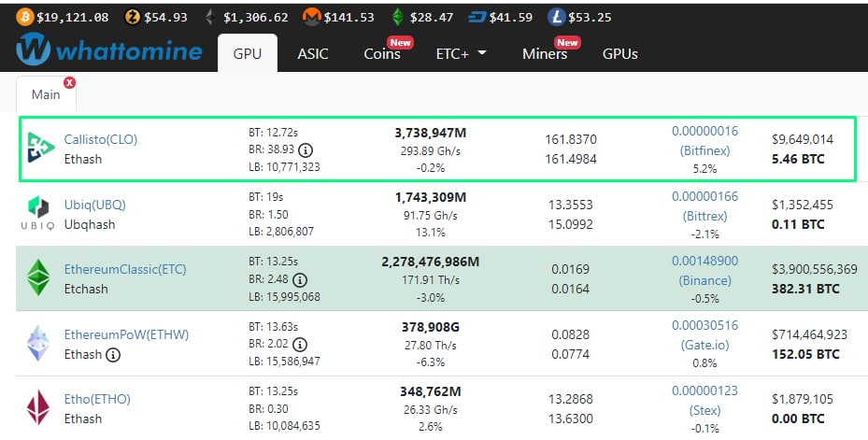This screenshot has width=868, height=440.
Task: Click EthereumClassic difficulty 2,278,476,986M
Action: (430, 262)
